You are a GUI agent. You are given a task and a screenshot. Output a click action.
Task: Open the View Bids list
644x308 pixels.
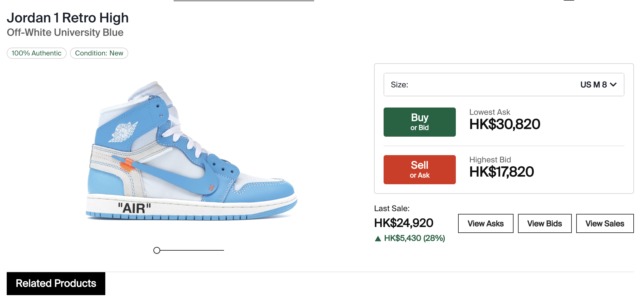pos(544,223)
